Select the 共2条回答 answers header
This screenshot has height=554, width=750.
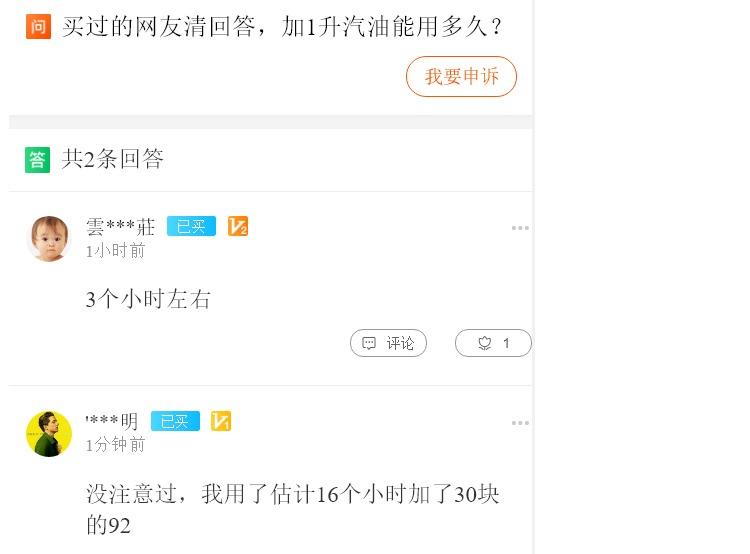coord(112,159)
